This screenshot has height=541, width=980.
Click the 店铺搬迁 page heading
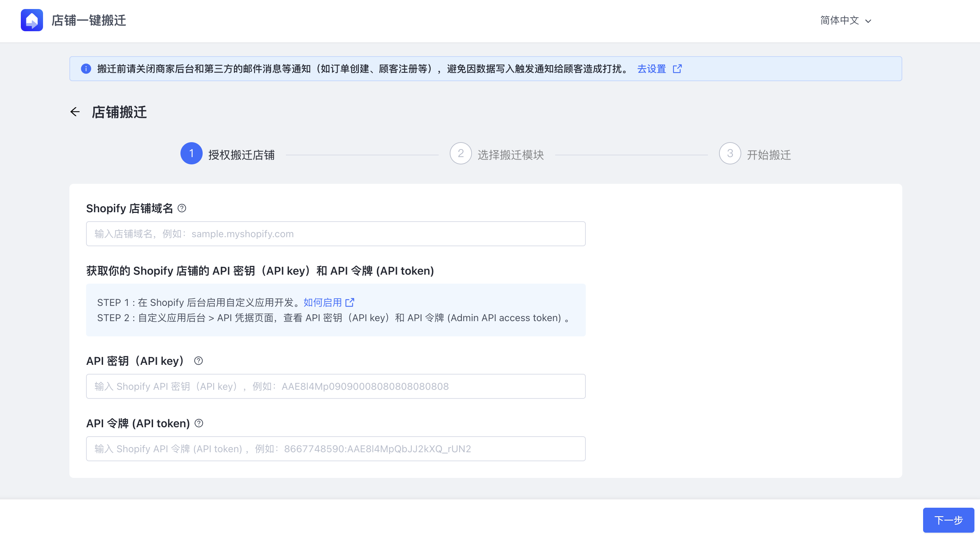(x=119, y=112)
